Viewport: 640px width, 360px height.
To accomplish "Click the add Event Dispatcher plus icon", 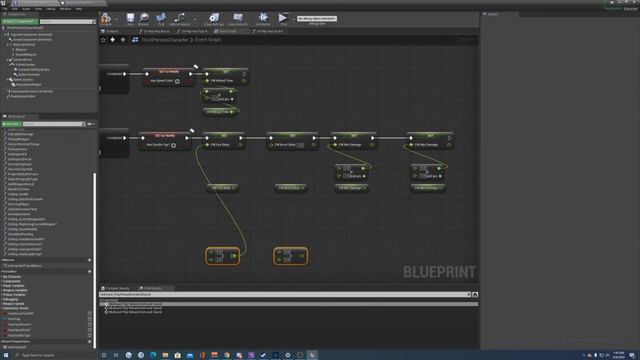I will 89,342.
